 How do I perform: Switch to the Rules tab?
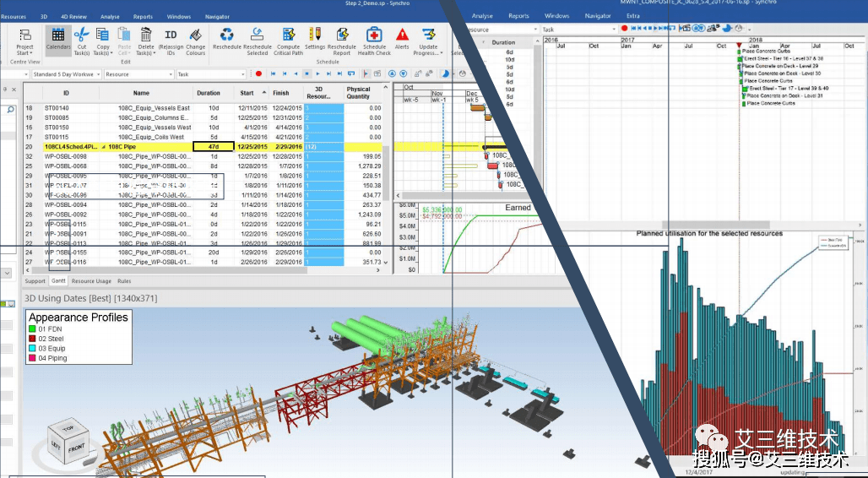[124, 281]
